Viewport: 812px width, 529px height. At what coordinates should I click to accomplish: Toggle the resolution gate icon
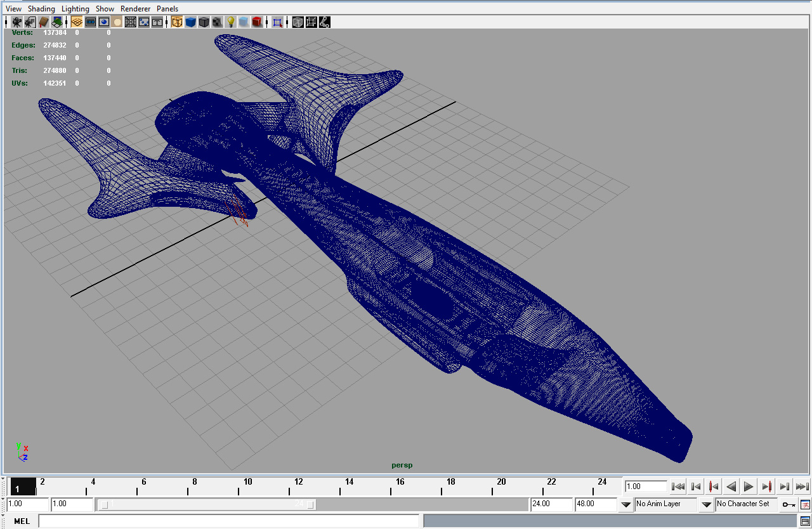[x=104, y=22]
